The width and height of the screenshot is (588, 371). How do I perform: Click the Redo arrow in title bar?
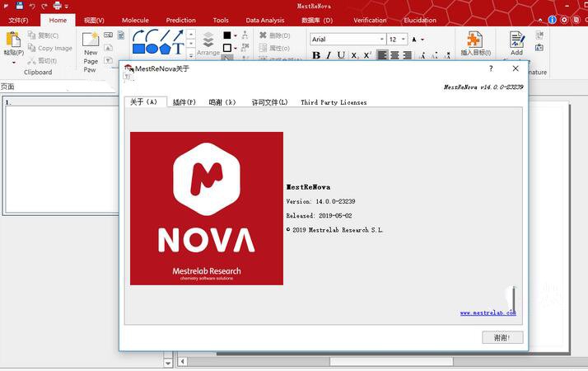coord(44,6)
